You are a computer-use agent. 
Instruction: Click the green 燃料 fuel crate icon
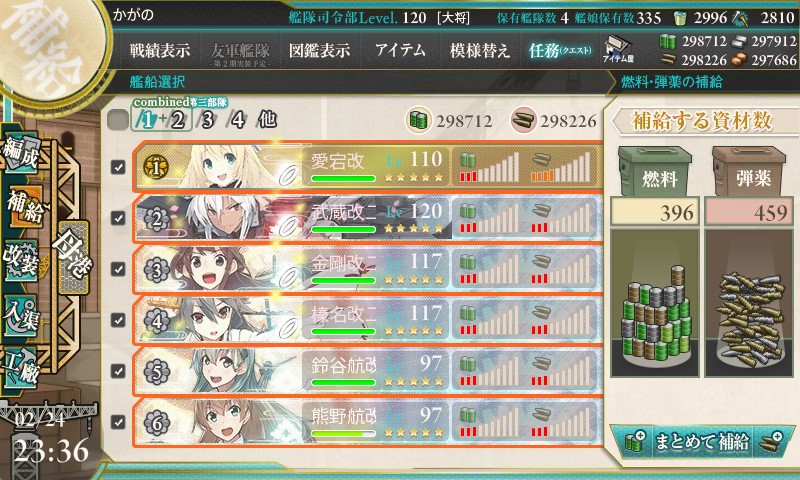655,172
